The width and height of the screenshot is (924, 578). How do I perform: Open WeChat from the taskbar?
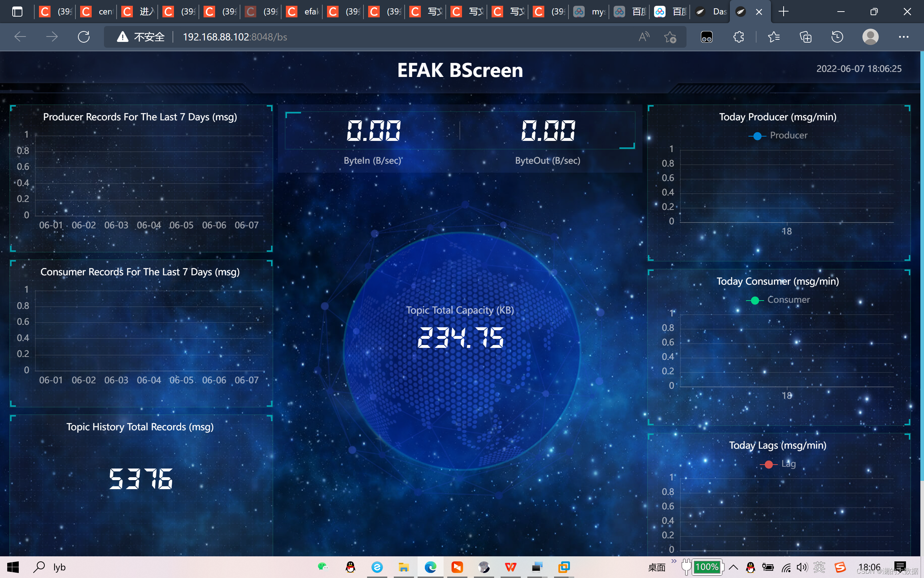[323, 567]
